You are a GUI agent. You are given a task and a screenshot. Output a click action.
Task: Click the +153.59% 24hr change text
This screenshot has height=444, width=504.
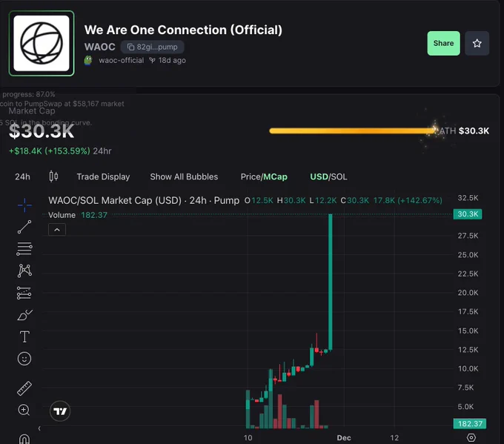coord(60,151)
